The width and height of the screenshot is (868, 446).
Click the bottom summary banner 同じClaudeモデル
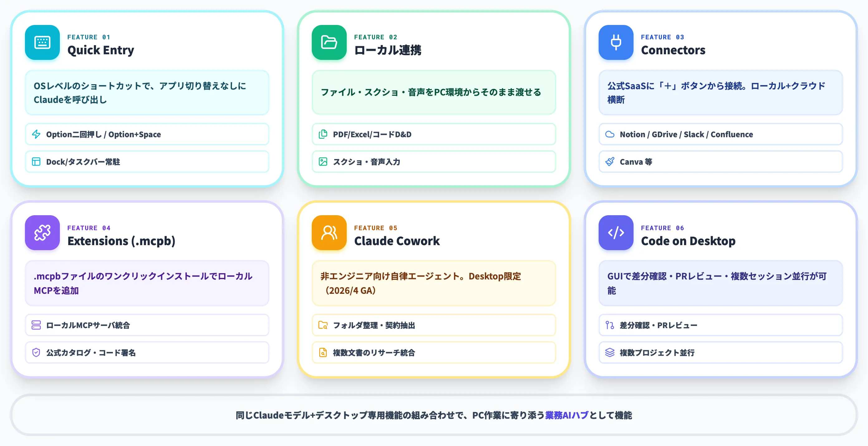434,415
